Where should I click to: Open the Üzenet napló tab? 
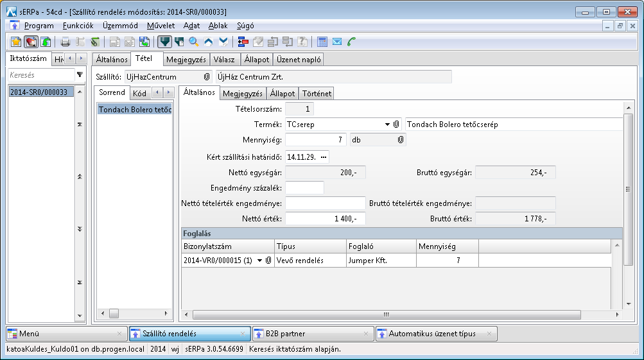[x=299, y=60]
